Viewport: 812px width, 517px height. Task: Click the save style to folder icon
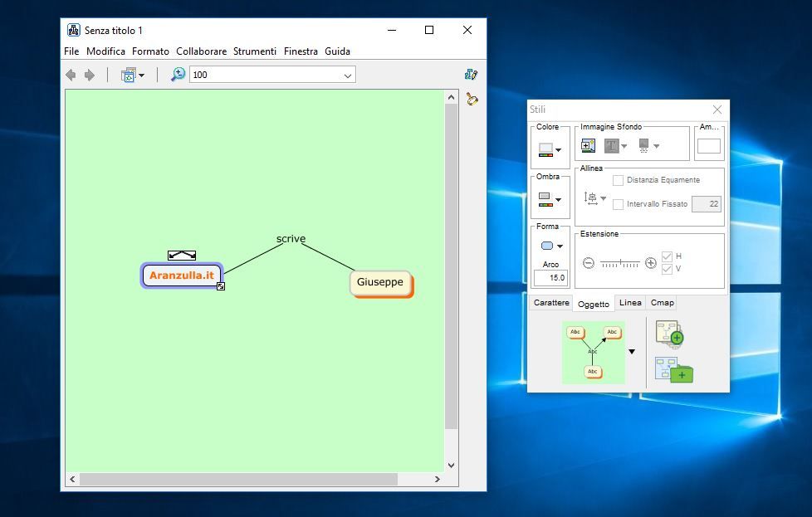[673, 370]
